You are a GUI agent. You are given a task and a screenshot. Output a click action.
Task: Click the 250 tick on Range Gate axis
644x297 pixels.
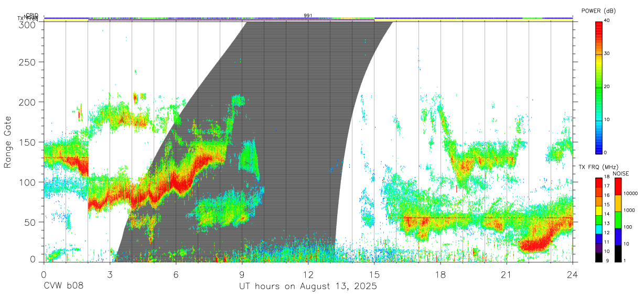[27, 62]
